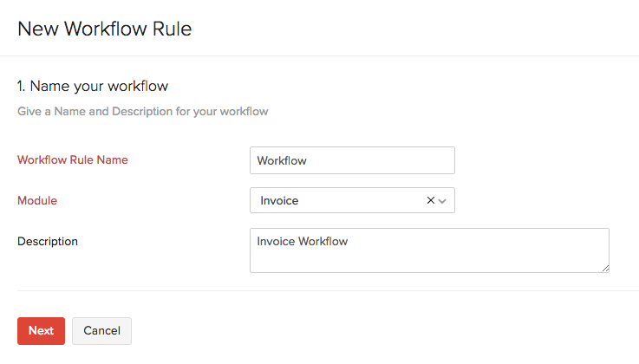This screenshot has height=364, width=639.
Task: Cancel the new workflow rule
Action: point(101,330)
